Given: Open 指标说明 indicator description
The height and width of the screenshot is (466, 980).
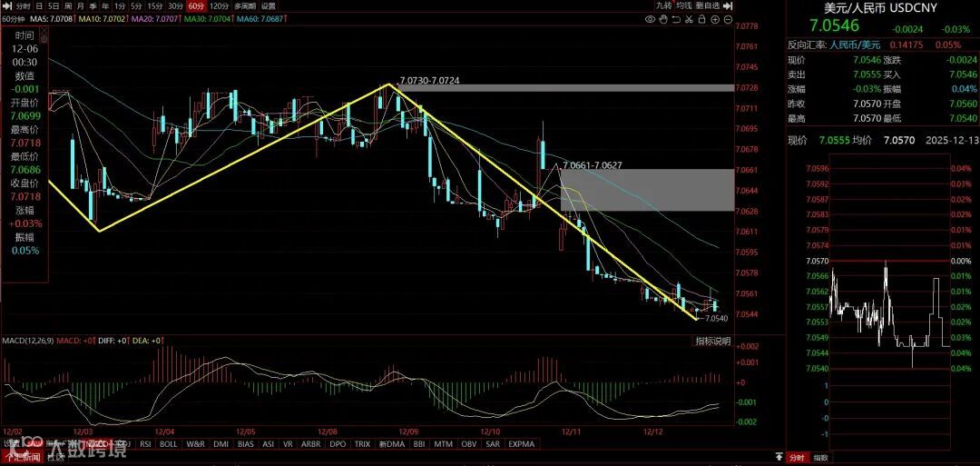Looking at the screenshot, I should point(713,341).
